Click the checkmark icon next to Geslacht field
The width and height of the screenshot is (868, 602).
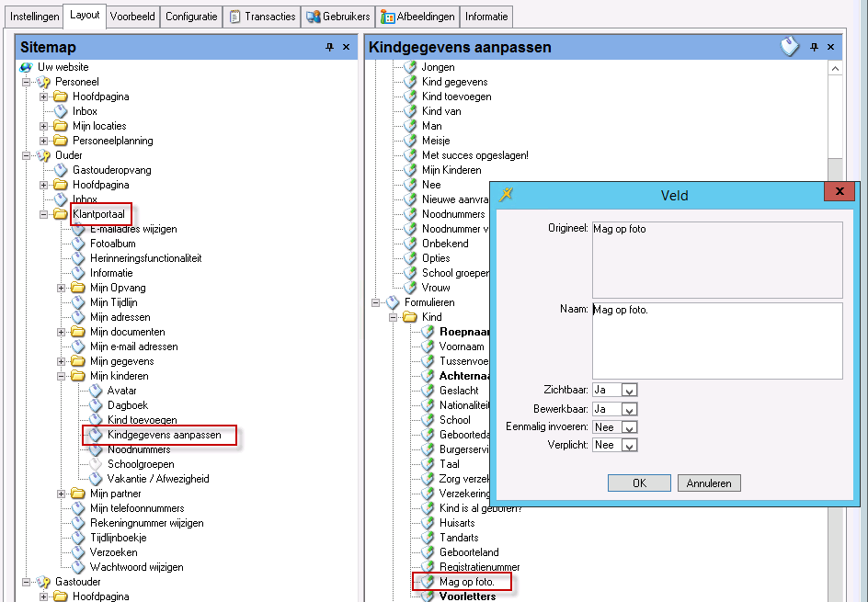tap(428, 391)
